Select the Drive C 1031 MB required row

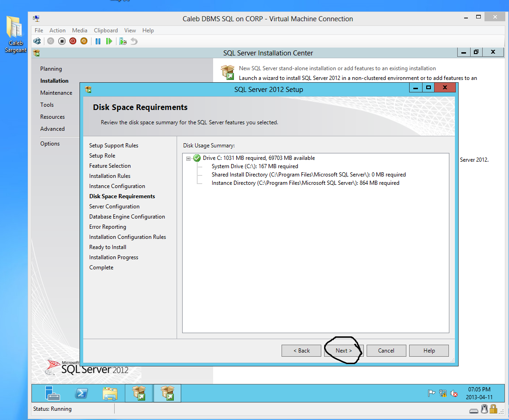[259, 158]
